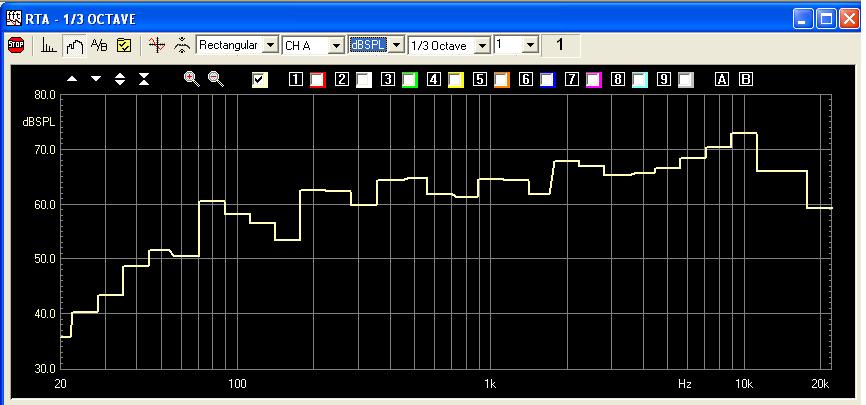Screen dimensions: 866x405
Task: Toggle the green trace 3 box
Action: (410, 80)
